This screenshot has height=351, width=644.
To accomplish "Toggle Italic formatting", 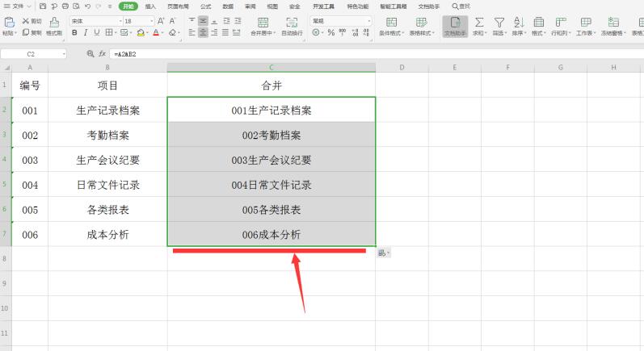I will (x=86, y=32).
